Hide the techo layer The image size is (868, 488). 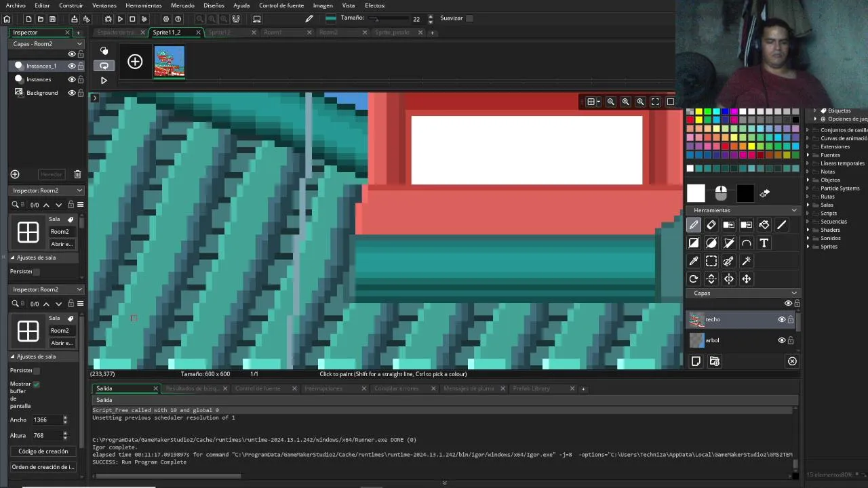(781, 319)
